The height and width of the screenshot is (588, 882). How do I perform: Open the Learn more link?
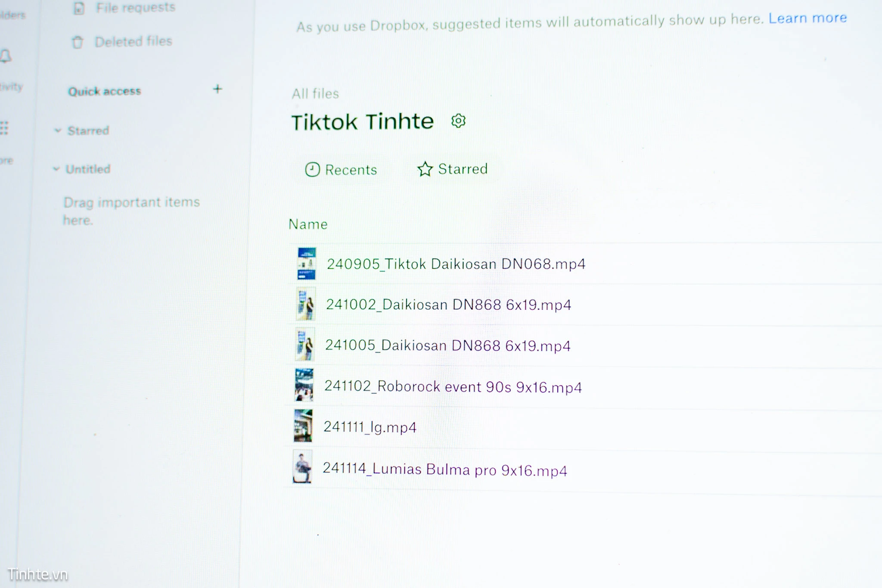(807, 18)
